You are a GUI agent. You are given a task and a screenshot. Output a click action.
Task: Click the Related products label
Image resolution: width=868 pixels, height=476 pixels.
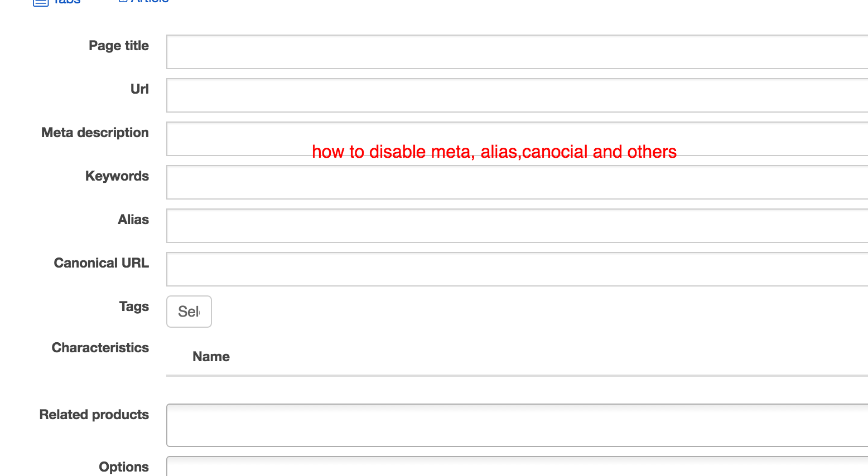click(x=94, y=415)
